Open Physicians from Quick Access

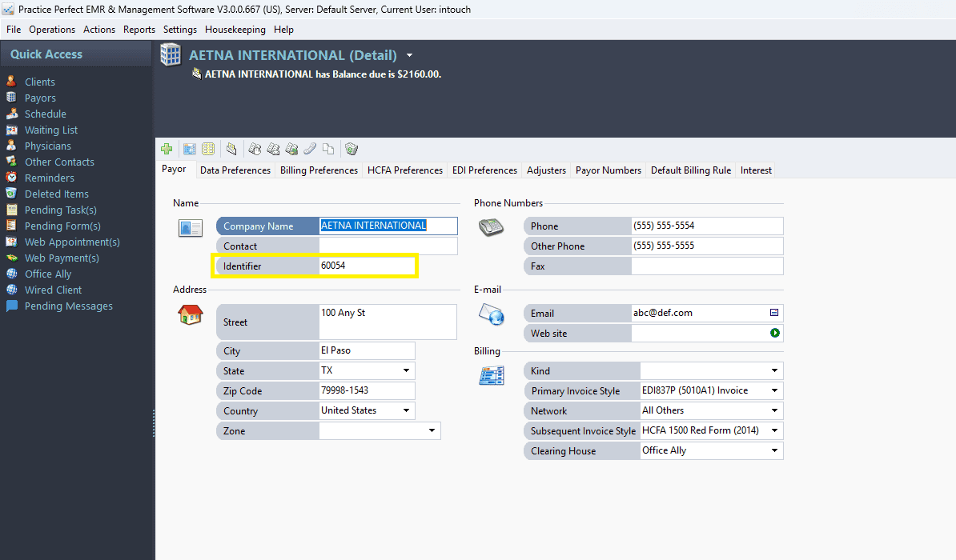[47, 146]
